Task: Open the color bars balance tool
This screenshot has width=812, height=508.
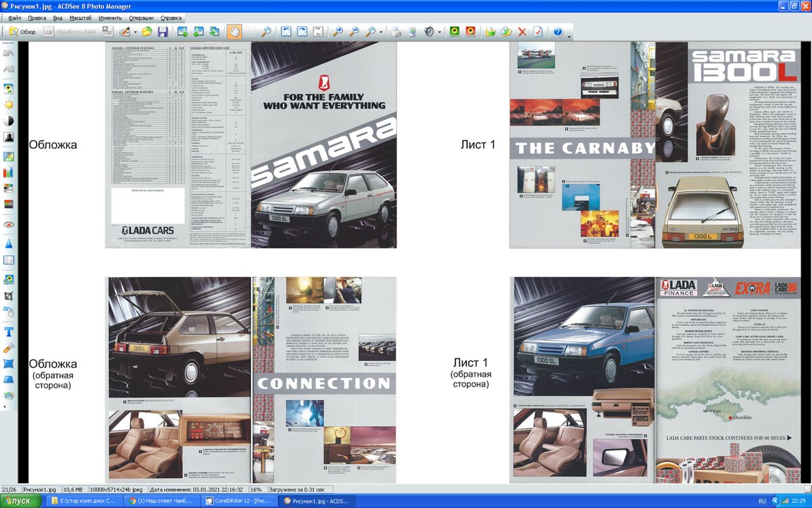Action: click(x=9, y=172)
